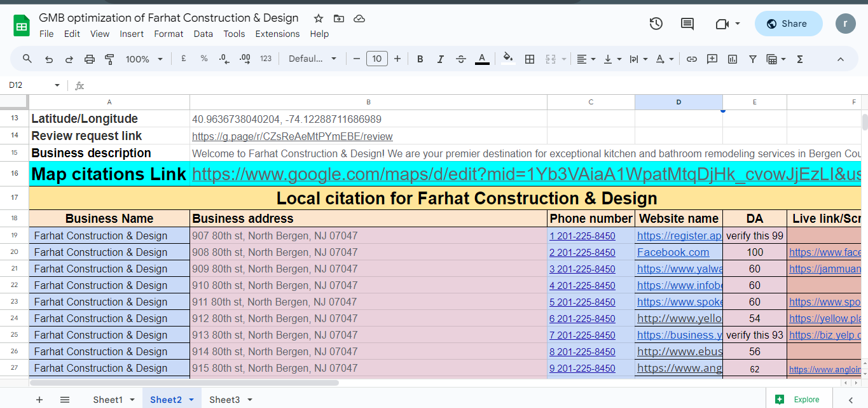Toggle bold formatting on selected cell
This screenshot has width=868, height=408.
click(420, 58)
